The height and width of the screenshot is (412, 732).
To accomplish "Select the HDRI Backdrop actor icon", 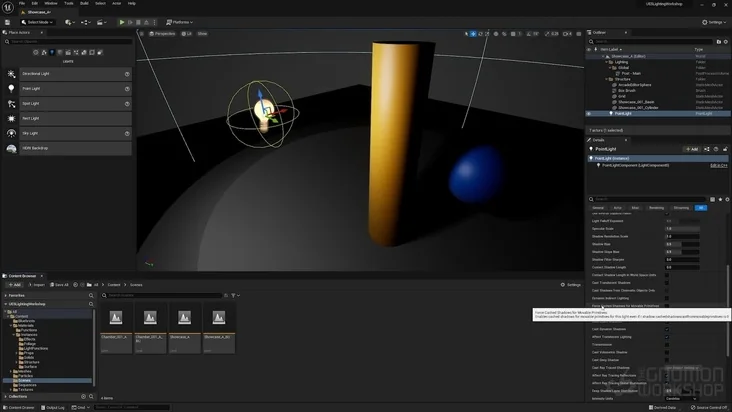I will click(x=11, y=148).
